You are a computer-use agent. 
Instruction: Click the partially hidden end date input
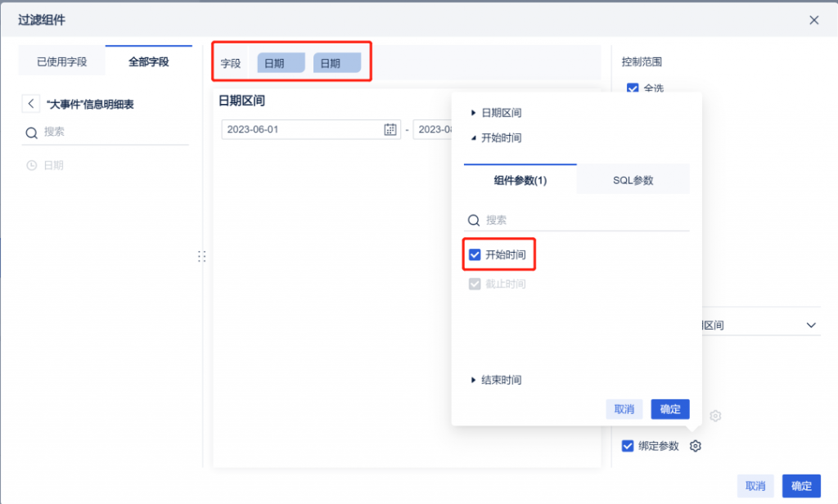[432, 129]
